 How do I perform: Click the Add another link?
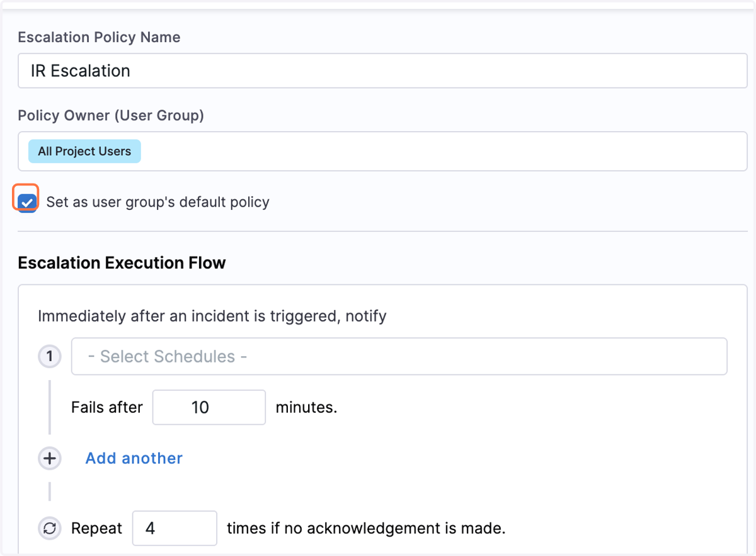click(x=134, y=458)
